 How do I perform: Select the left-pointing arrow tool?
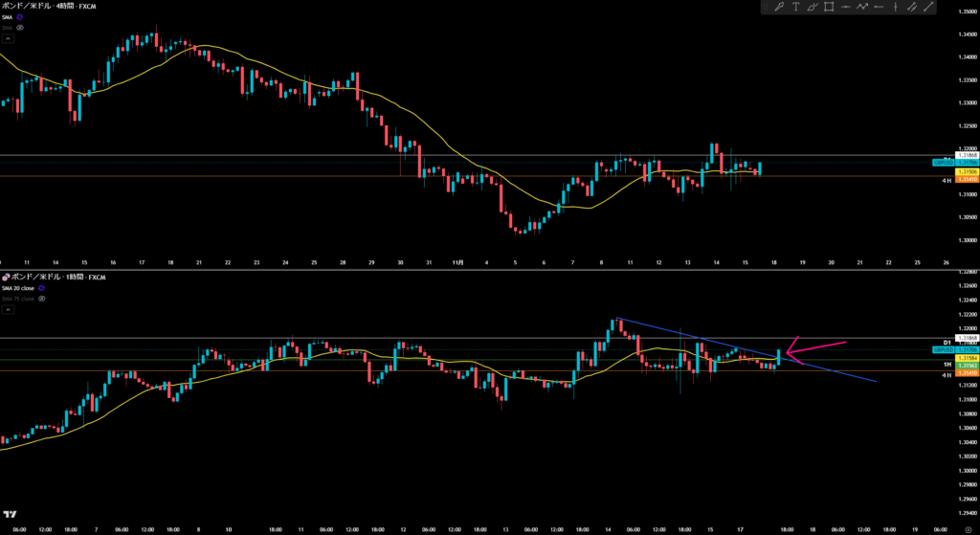[x=879, y=8]
